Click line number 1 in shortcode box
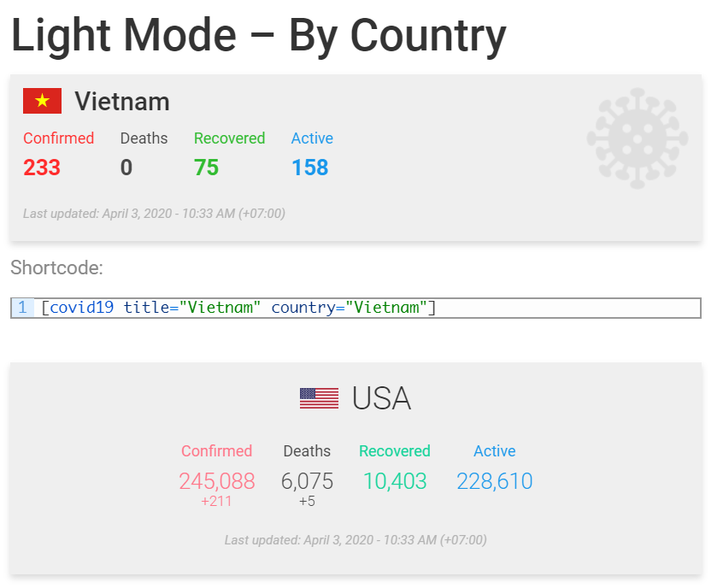The height and width of the screenshot is (588, 723). click(x=22, y=308)
